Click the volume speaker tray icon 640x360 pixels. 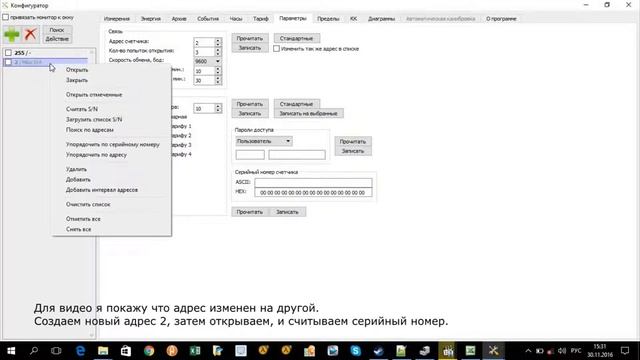(562, 351)
